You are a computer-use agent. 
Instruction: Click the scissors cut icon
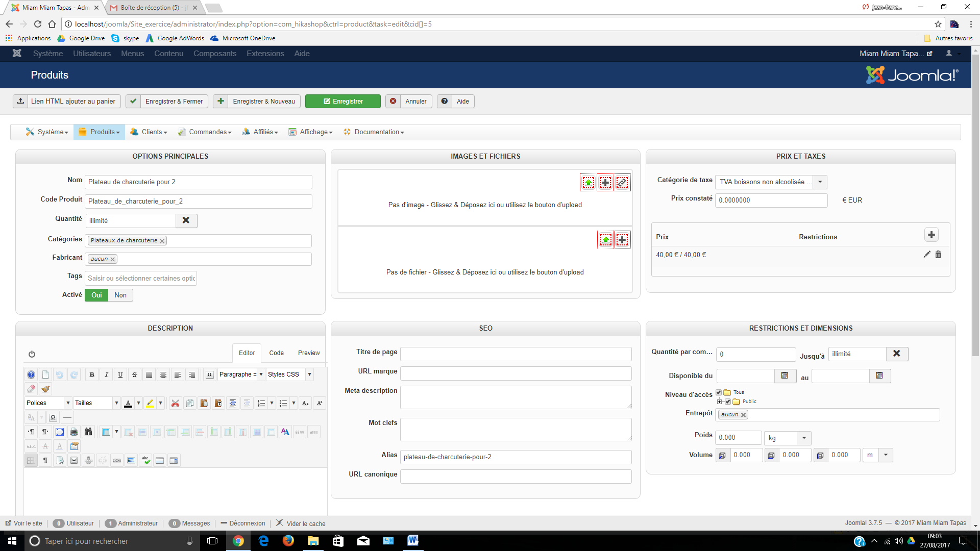click(175, 404)
